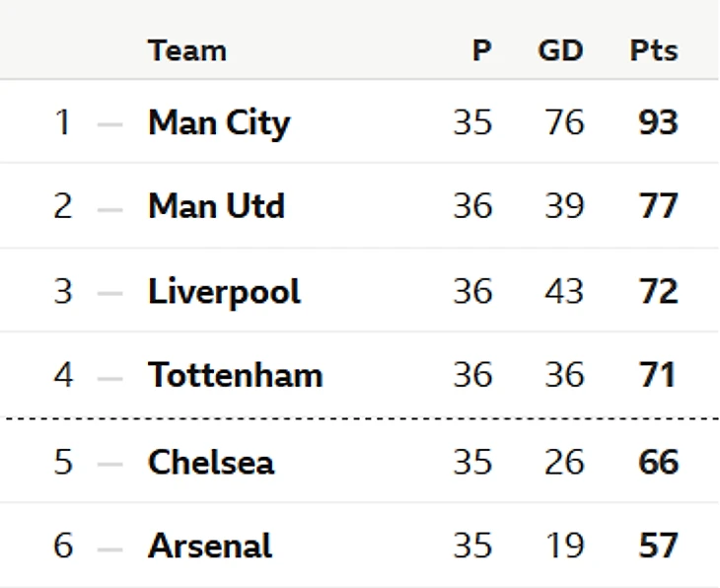The height and width of the screenshot is (588, 720).
Task: Click the Team column header
Action: pyautogui.click(x=187, y=50)
